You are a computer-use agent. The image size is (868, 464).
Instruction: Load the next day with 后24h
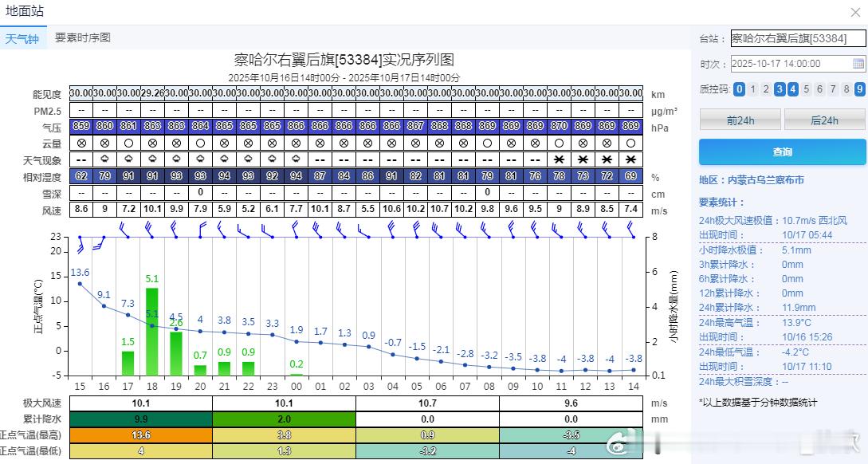(x=824, y=120)
